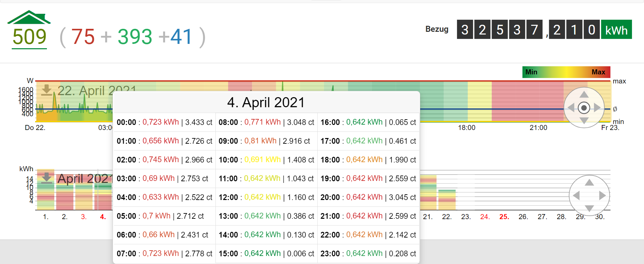Click the total power value 509

pos(29,37)
